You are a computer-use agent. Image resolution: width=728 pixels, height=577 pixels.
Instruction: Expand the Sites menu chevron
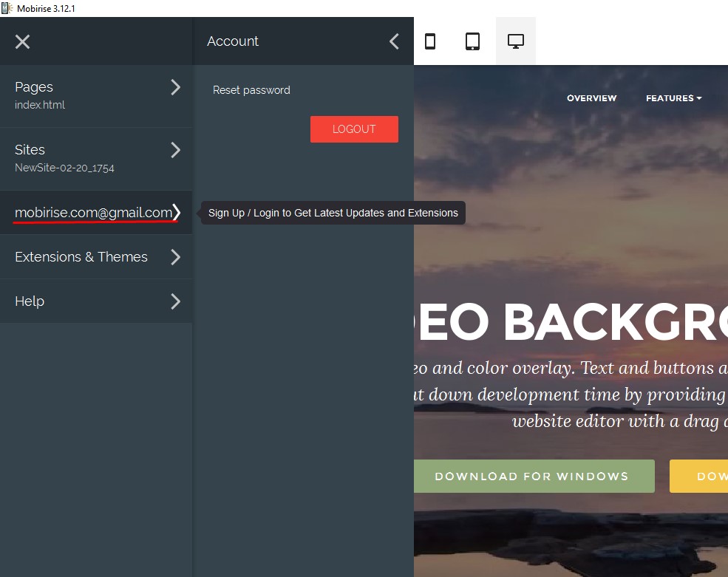tap(175, 150)
